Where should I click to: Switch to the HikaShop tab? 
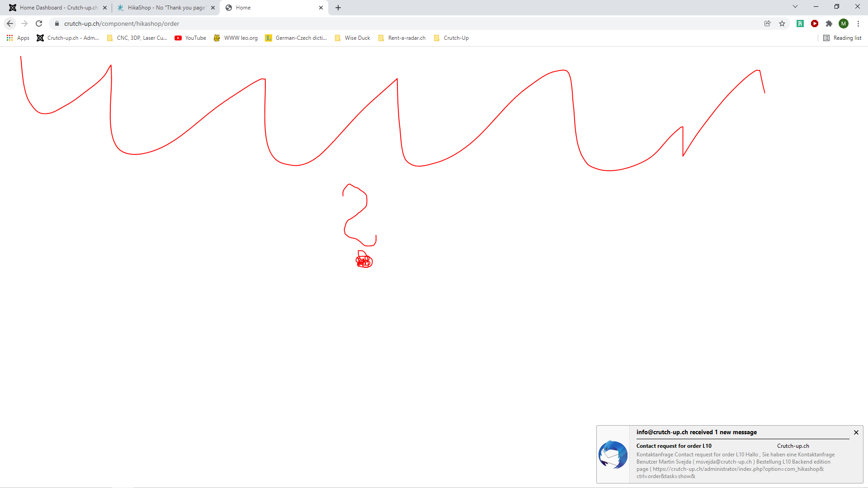(x=165, y=8)
